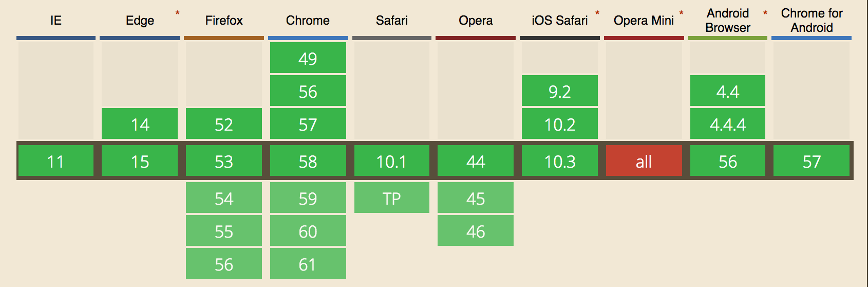Image resolution: width=868 pixels, height=287 pixels.
Task: Select Chrome version 61 cell
Action: point(308,263)
